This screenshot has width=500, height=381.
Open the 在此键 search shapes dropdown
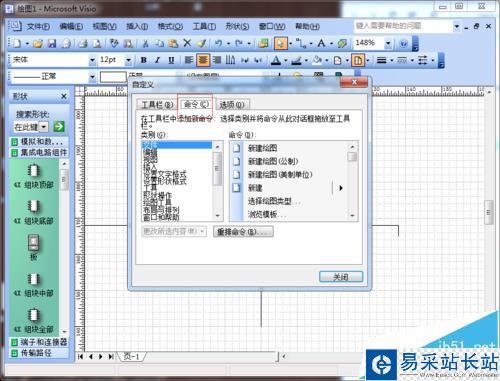[44, 127]
